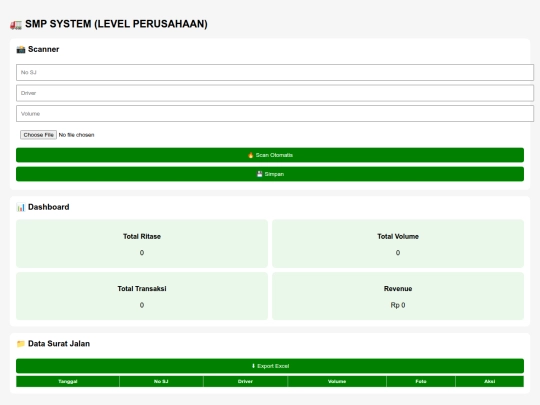Click the Data Surat Jalan heading
Image resolution: width=540 pixels, height=405 pixels.
coord(59,344)
